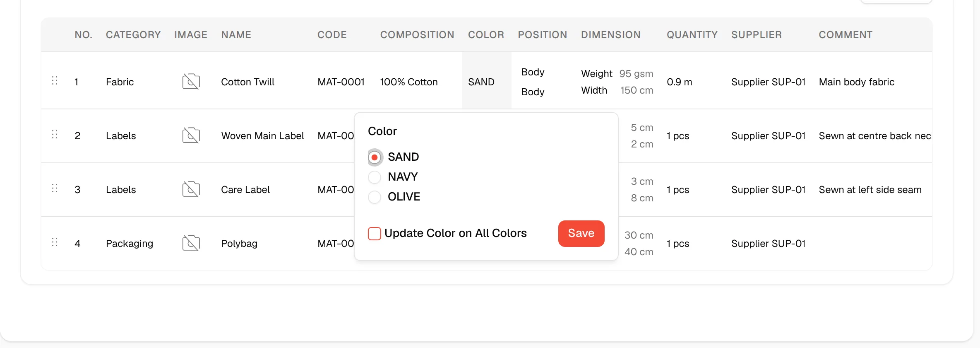Open the image placeholder for Cotton Twill

(191, 81)
